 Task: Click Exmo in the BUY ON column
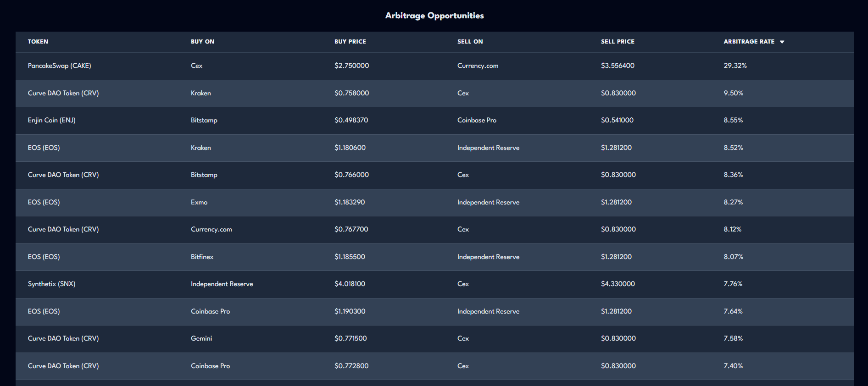click(x=199, y=202)
